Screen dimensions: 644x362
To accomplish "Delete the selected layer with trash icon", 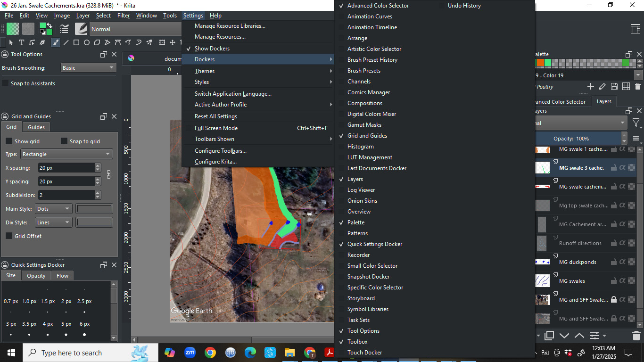I will pyautogui.click(x=636, y=336).
